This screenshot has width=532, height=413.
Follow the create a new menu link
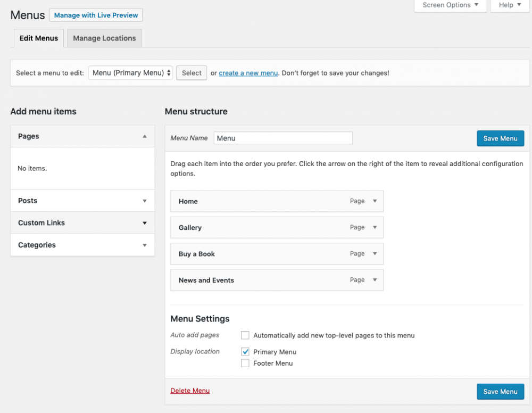pyautogui.click(x=248, y=73)
